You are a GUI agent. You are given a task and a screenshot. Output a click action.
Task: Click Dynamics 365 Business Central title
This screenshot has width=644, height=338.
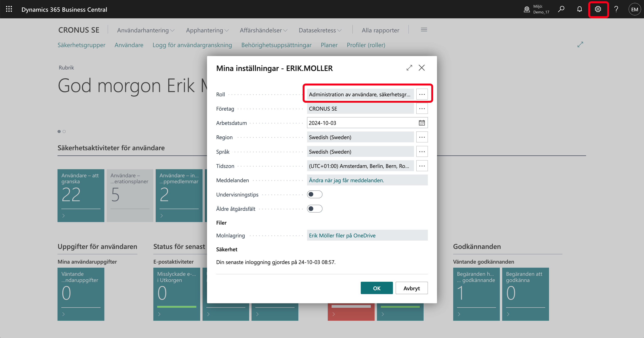tap(64, 9)
